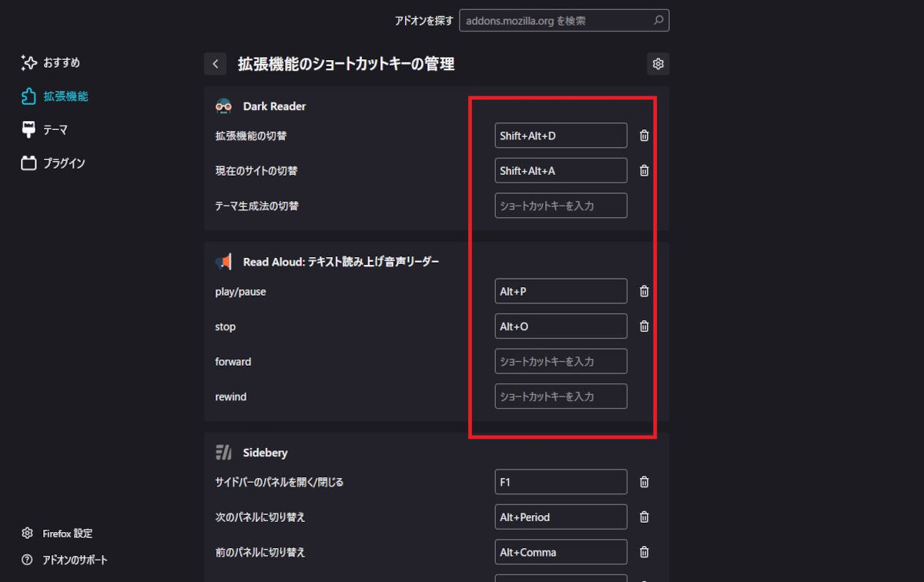Viewport: 924px width, 582px height.
Task: Click the empty forward shortcut field
Action: click(561, 361)
